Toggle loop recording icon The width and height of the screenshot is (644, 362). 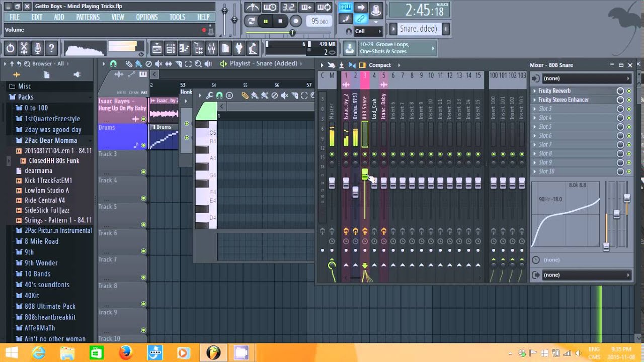325,7
